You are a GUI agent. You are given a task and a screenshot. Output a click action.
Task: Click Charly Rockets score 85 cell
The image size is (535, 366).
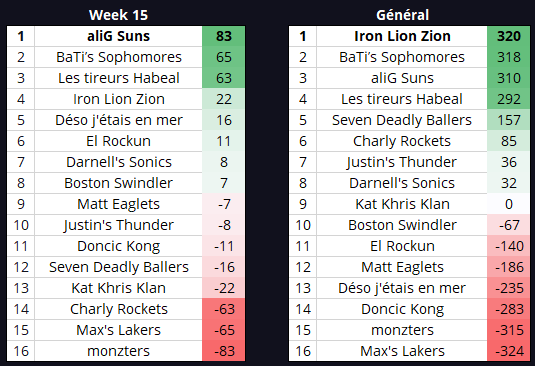point(508,141)
